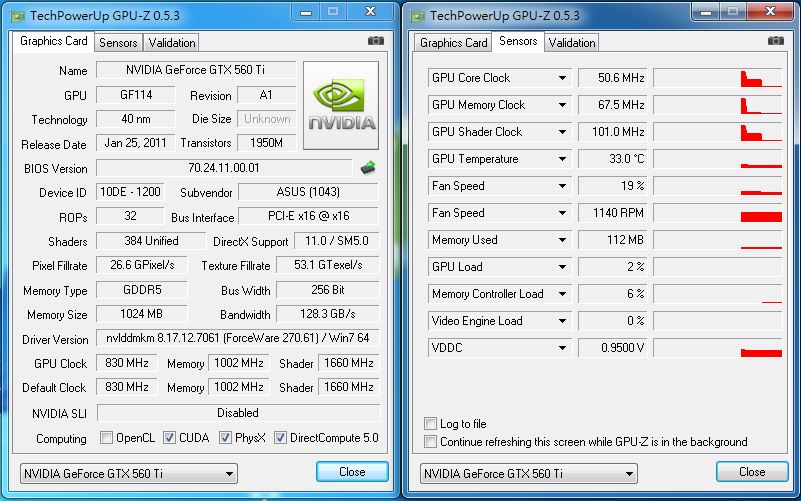Click the Name field GeForce GTX 560 Ti
Image resolution: width=801 pixels, height=501 pixels.
196,70
